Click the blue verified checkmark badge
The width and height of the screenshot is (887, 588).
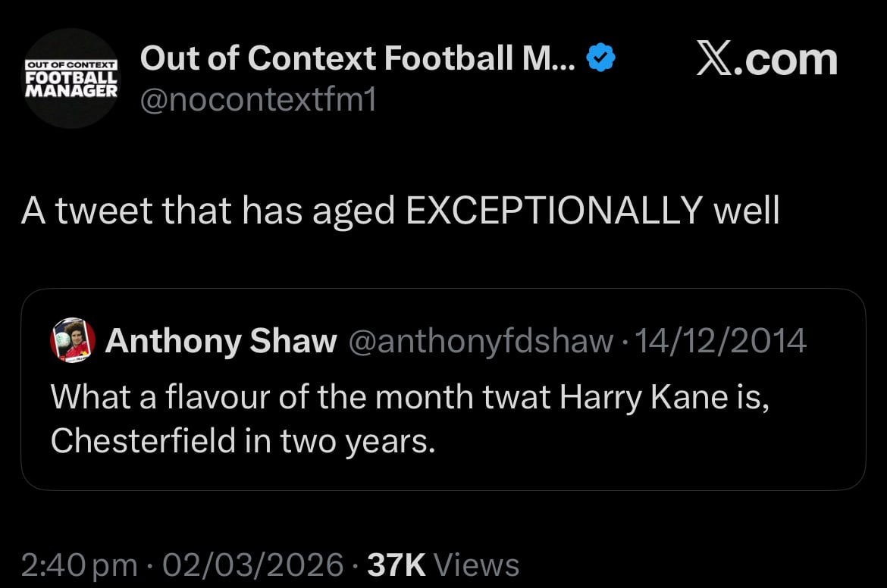tap(601, 58)
